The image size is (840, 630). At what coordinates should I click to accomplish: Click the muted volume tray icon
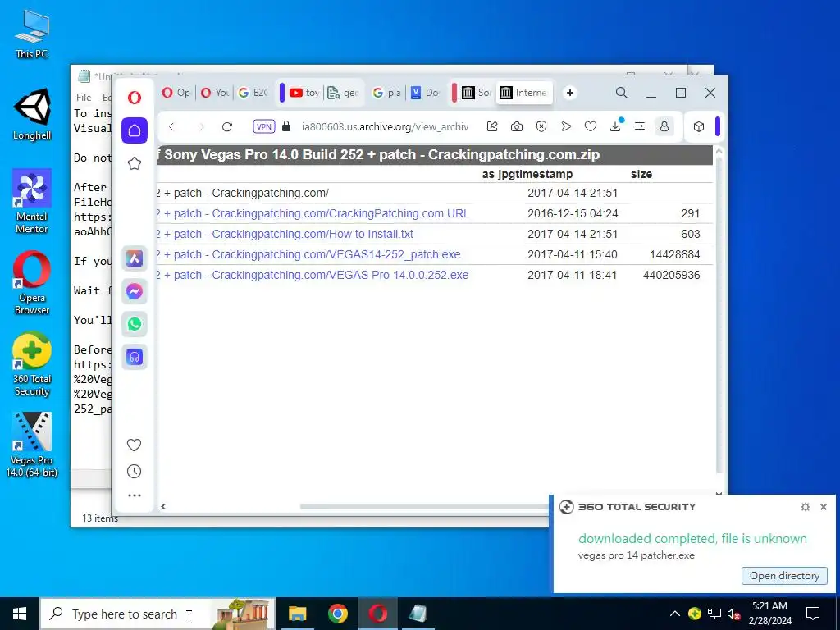coord(734,614)
